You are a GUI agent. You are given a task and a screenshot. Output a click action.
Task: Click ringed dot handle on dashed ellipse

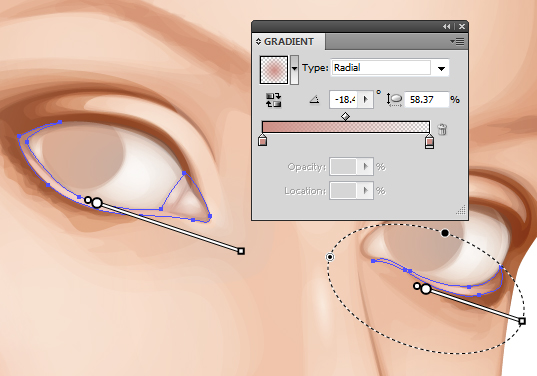tap(330, 257)
